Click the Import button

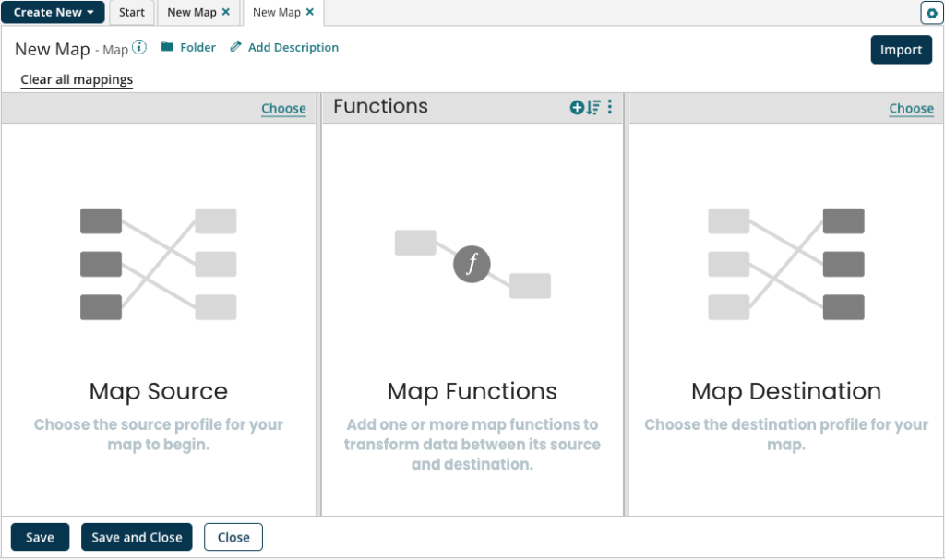pos(901,49)
